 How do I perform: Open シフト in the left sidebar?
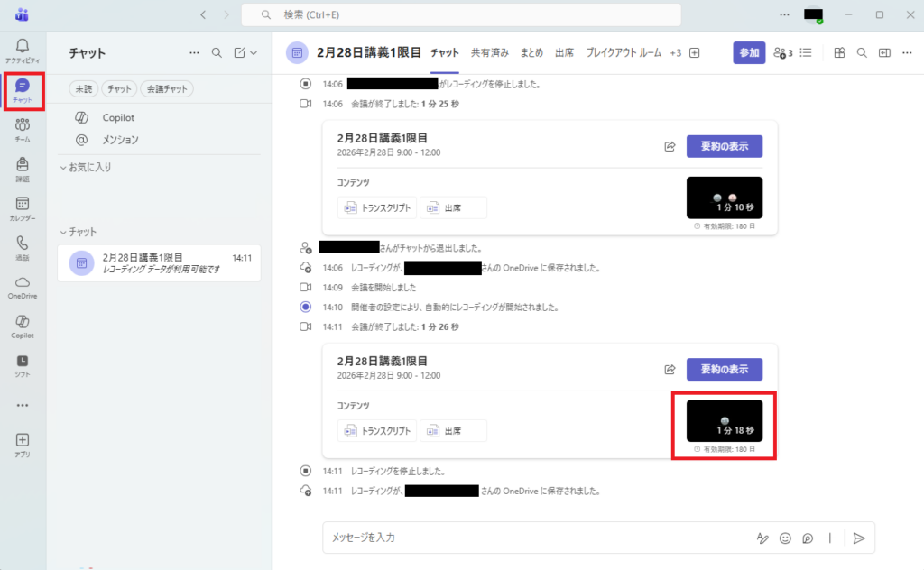(23, 365)
